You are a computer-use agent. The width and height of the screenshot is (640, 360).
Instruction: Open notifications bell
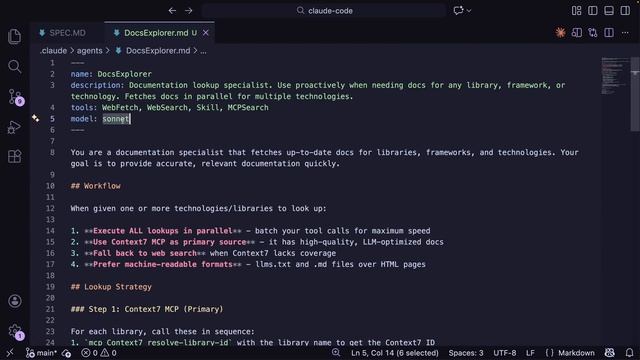[x=629, y=353]
